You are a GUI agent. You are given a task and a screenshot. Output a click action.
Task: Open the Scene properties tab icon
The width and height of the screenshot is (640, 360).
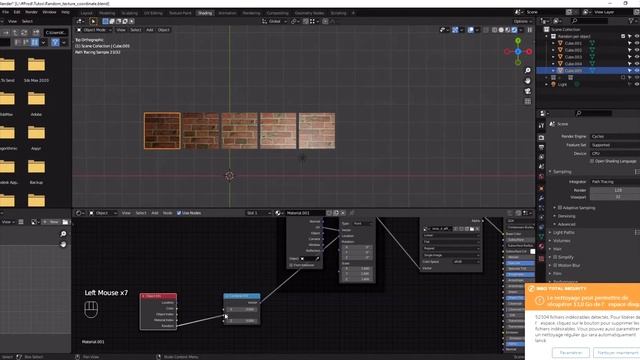coord(541,167)
